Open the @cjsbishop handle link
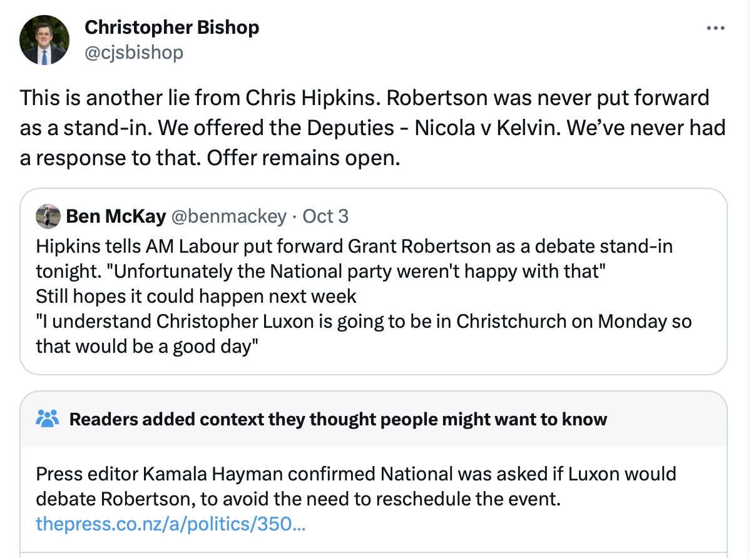Viewport: 756px width, 558px height. click(x=134, y=53)
